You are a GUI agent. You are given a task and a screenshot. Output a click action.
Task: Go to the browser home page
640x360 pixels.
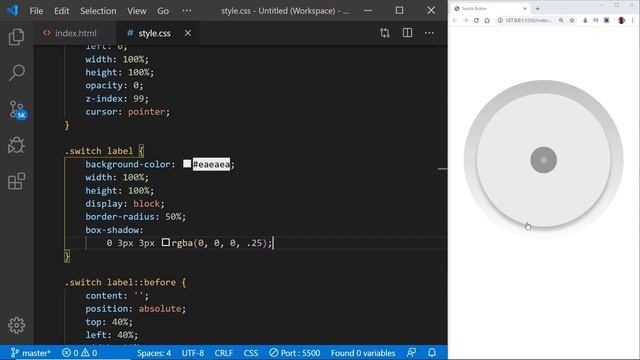[487, 20]
